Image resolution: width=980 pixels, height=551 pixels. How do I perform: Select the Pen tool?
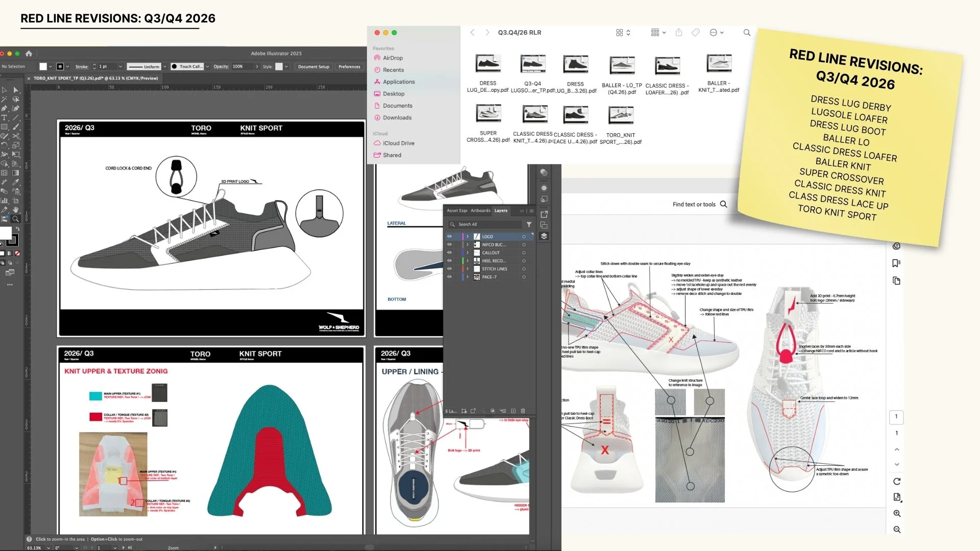pos(4,108)
